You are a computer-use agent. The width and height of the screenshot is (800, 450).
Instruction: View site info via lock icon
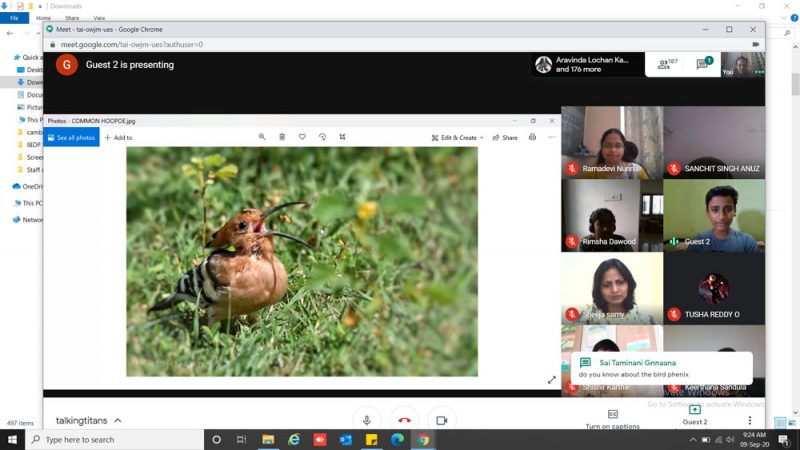pos(52,44)
